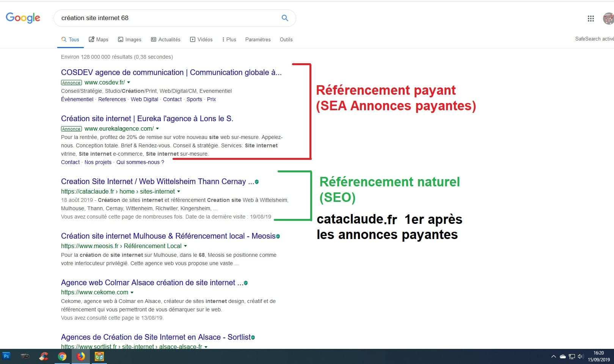Screen dimensions: 614x364
Task: Open the Paramètres menu
Action: (258, 39)
